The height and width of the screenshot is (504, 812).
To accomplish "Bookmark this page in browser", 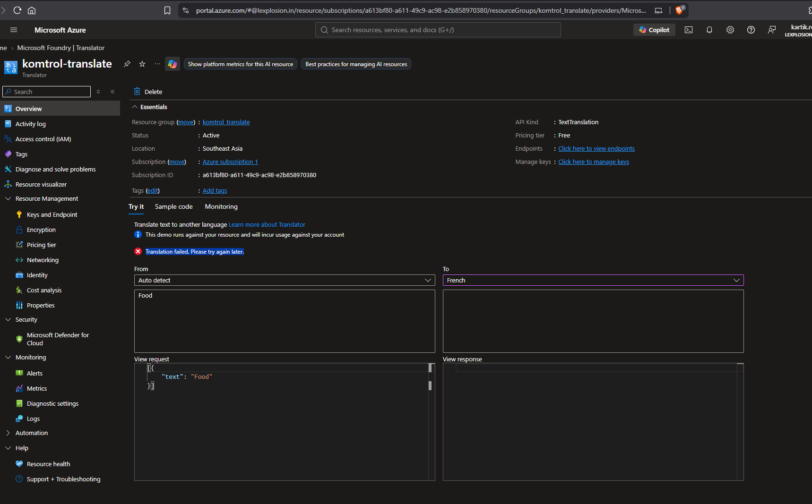I will coord(167,10).
